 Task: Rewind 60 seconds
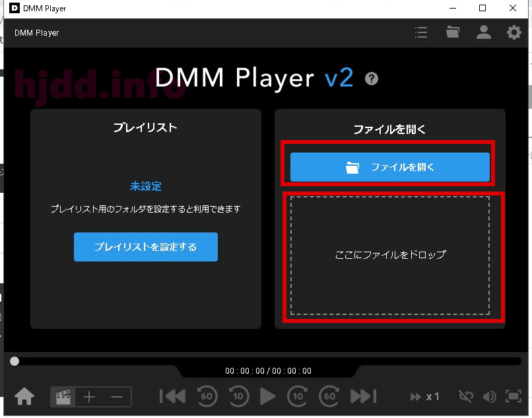[207, 396]
